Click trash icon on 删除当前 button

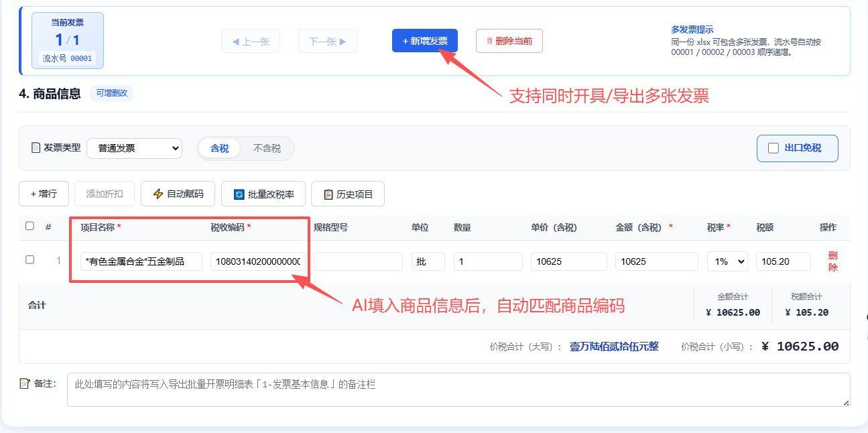tap(490, 41)
